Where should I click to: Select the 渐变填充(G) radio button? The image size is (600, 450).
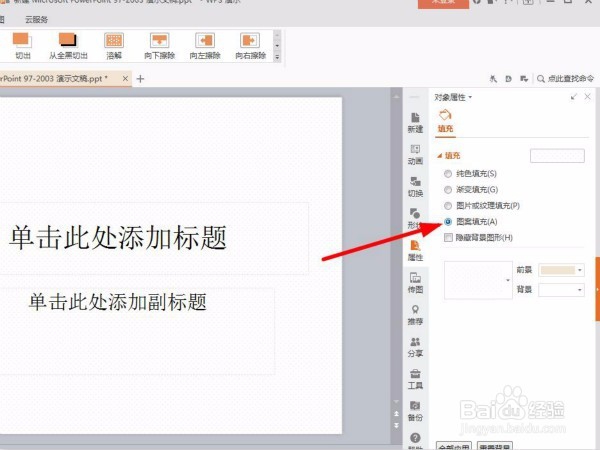click(448, 190)
